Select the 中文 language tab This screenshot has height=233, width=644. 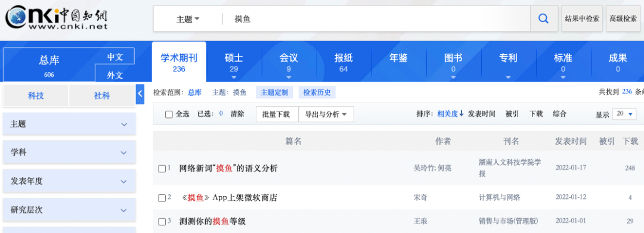(x=115, y=57)
